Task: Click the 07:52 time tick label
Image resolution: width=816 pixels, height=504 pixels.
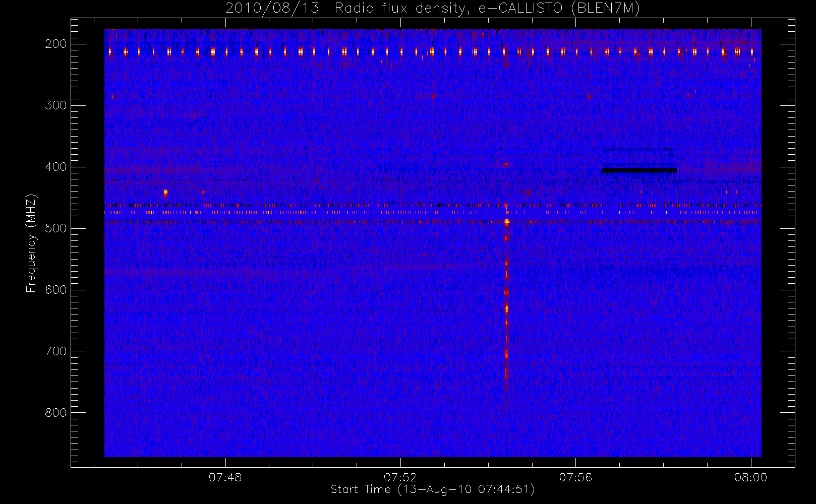Action: pos(400,477)
